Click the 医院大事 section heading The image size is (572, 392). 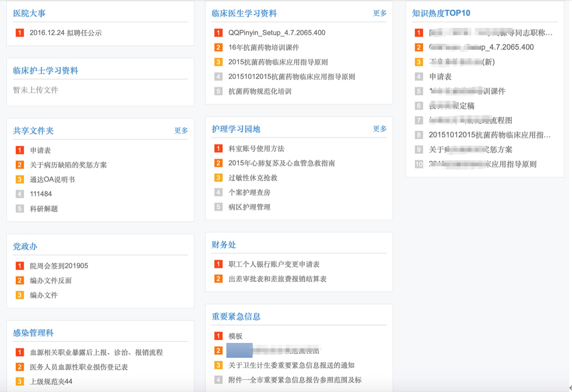tap(29, 13)
